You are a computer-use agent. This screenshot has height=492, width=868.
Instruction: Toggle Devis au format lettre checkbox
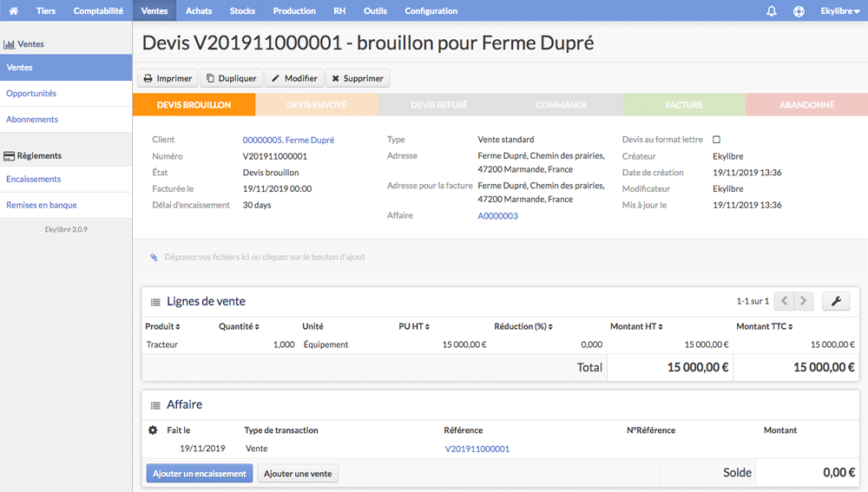(x=716, y=140)
